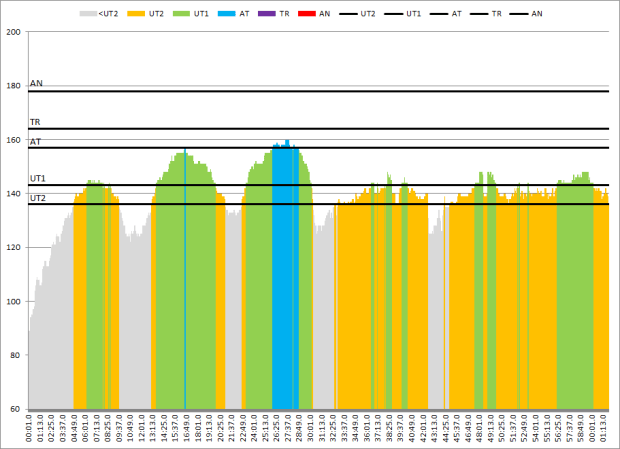Select the 00:01.0 first time label on x-axis
The image size is (620, 449).
29,428
